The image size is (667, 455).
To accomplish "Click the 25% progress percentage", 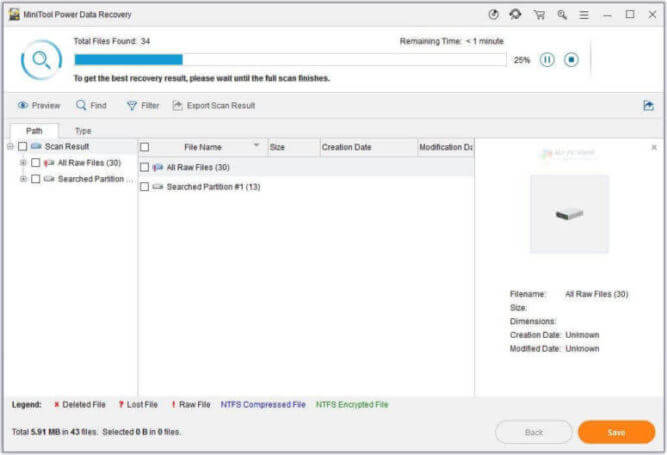I will [x=522, y=60].
